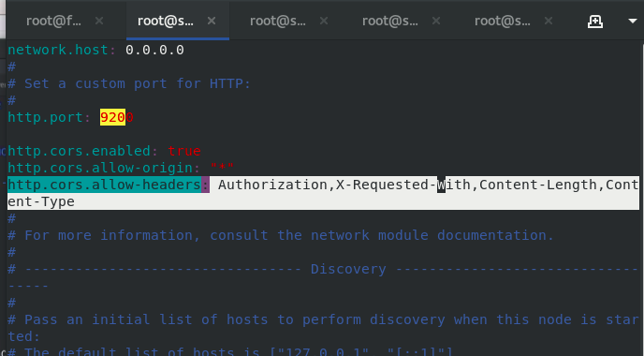Click the word Authorization in headers list
Screen dimensions: 644x356
272,185
